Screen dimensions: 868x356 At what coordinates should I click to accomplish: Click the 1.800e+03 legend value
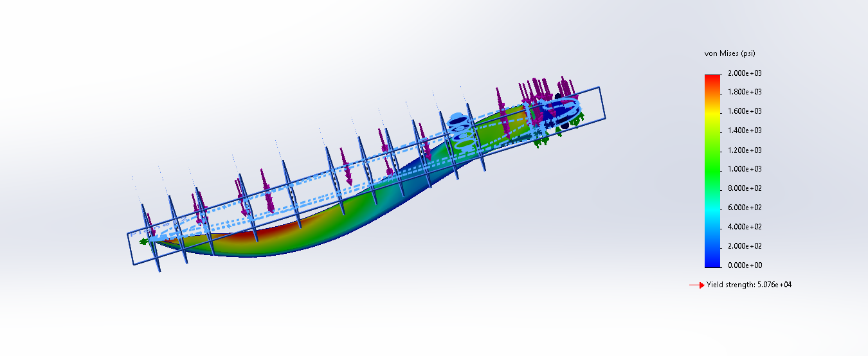[x=745, y=92]
